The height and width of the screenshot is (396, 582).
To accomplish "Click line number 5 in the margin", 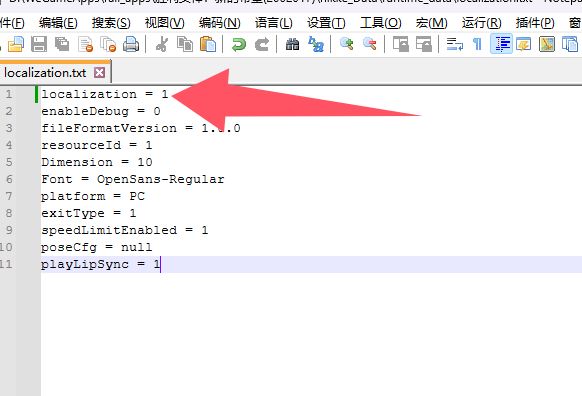I will pos(9,162).
